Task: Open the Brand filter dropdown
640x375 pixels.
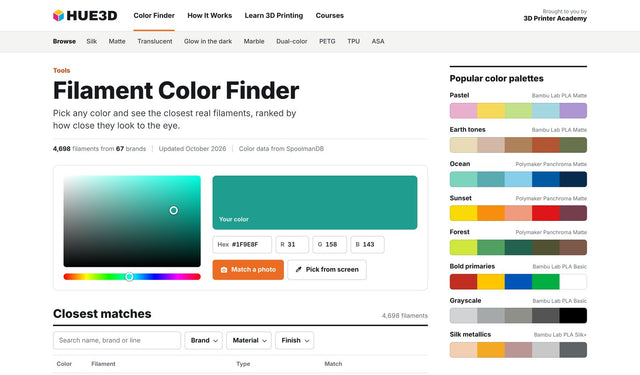Action: [x=204, y=340]
